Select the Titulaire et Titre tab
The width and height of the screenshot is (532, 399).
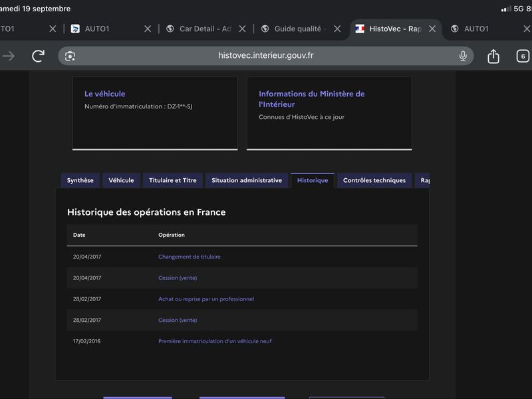coord(173,180)
